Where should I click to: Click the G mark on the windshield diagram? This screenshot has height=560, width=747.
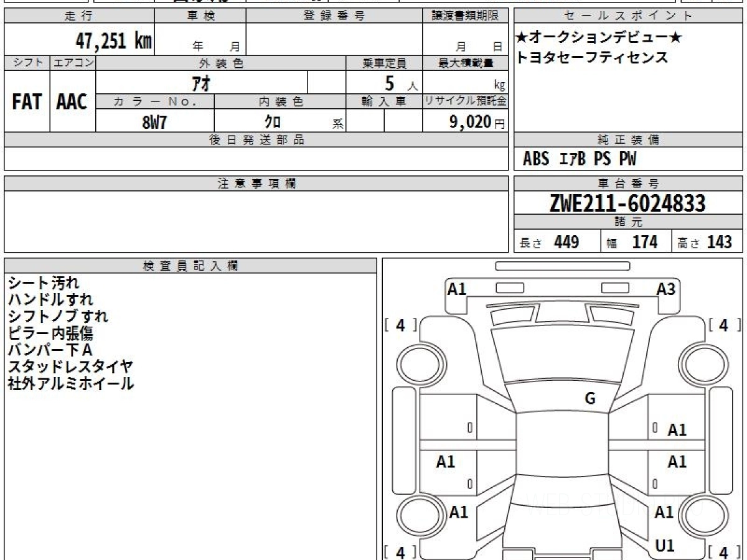(x=590, y=399)
